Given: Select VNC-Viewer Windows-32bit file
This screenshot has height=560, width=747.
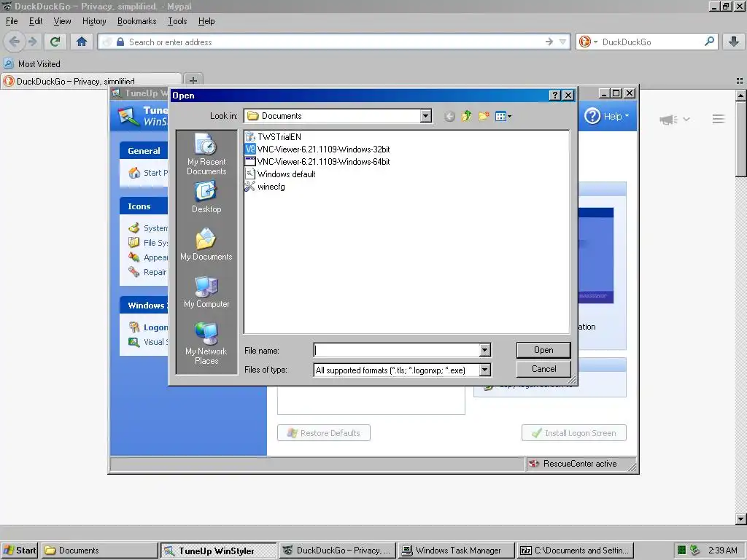Looking at the screenshot, I should click(x=317, y=149).
